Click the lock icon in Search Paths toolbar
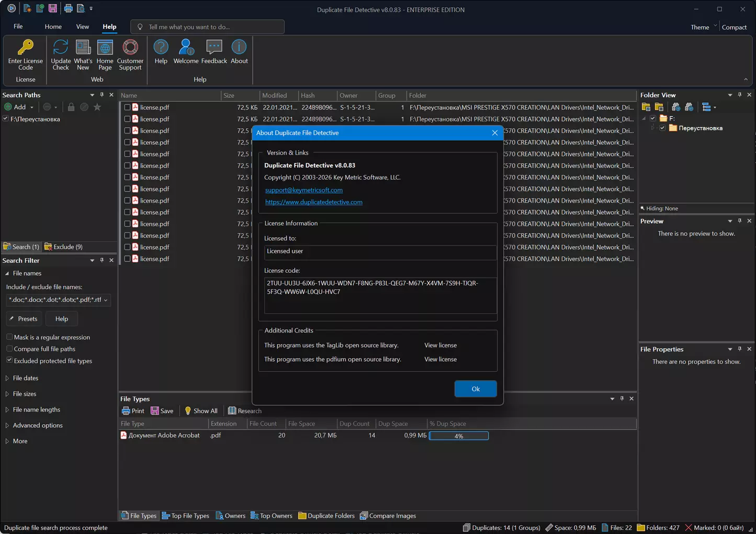This screenshot has width=756, height=534. 71,107
